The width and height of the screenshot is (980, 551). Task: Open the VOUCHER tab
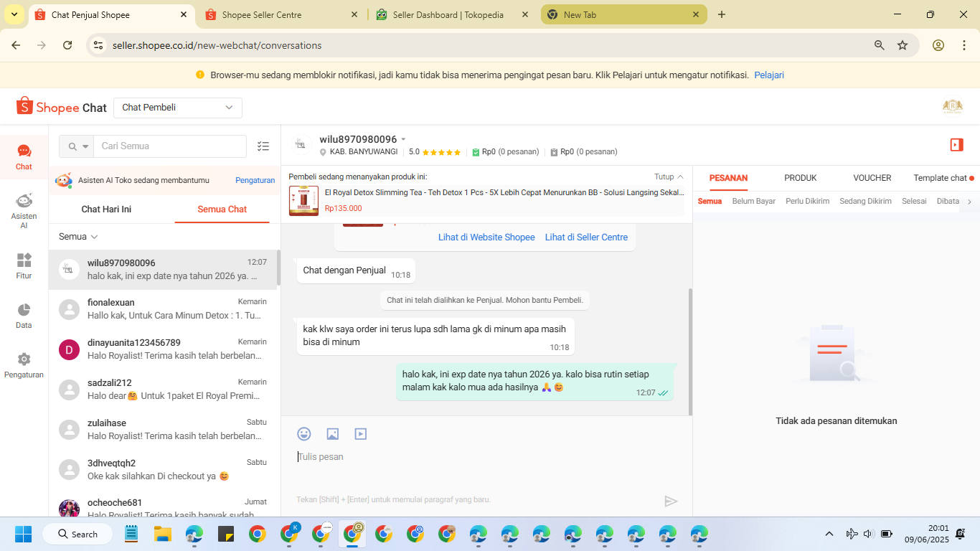(x=872, y=178)
